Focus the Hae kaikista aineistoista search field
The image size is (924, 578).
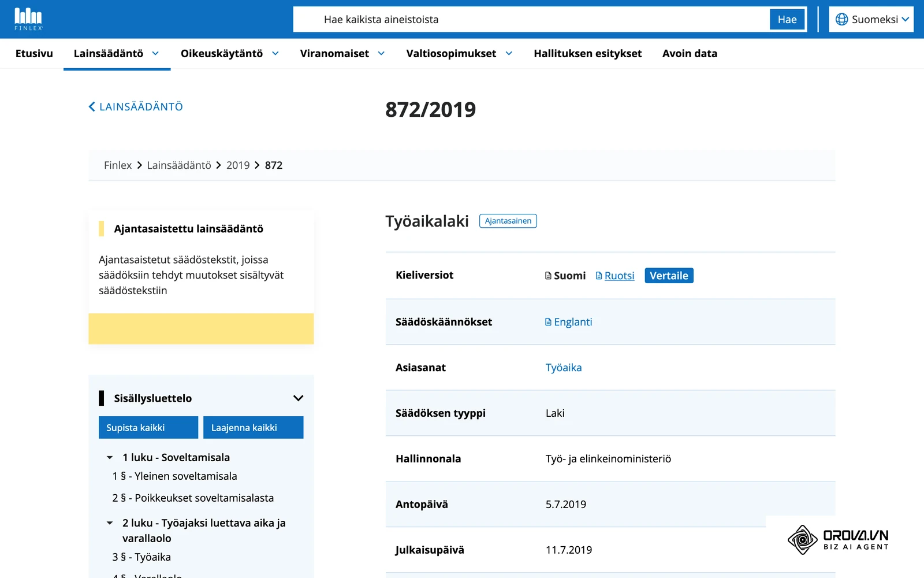click(531, 20)
